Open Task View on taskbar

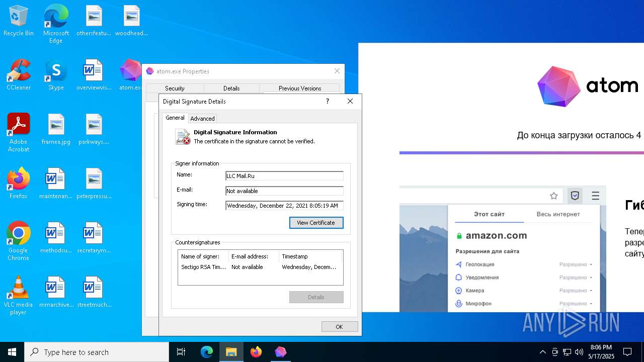point(181,352)
